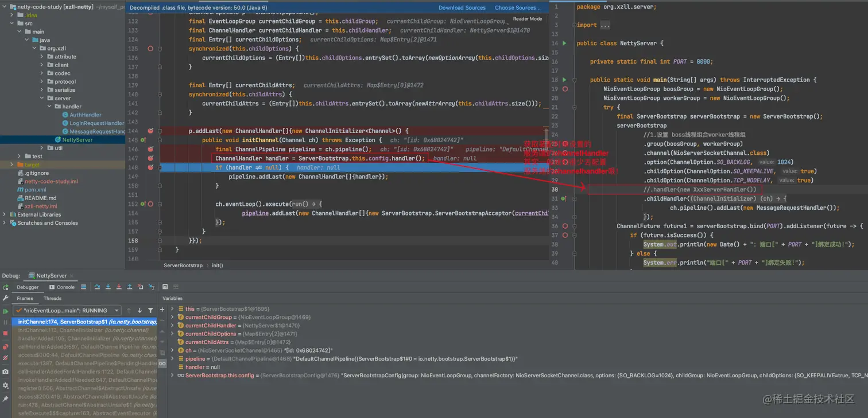Run main method from line 18 gutter
The image size is (868, 418).
[564, 80]
